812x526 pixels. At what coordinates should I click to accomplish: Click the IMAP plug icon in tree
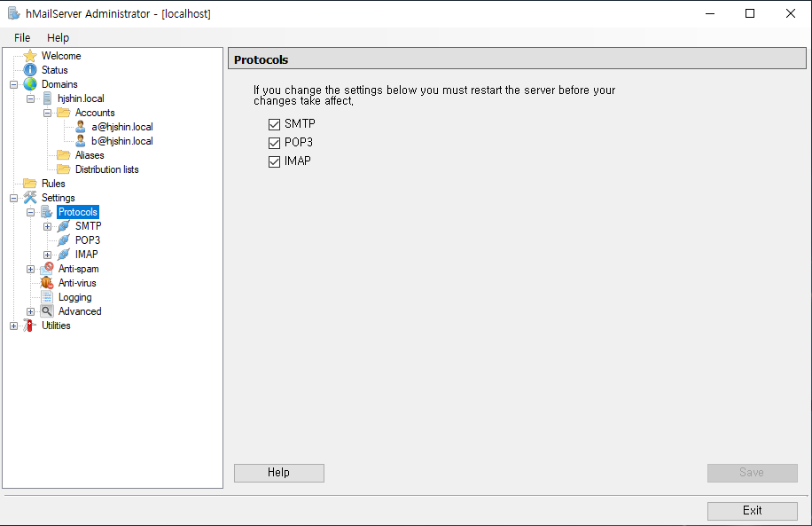[64, 254]
